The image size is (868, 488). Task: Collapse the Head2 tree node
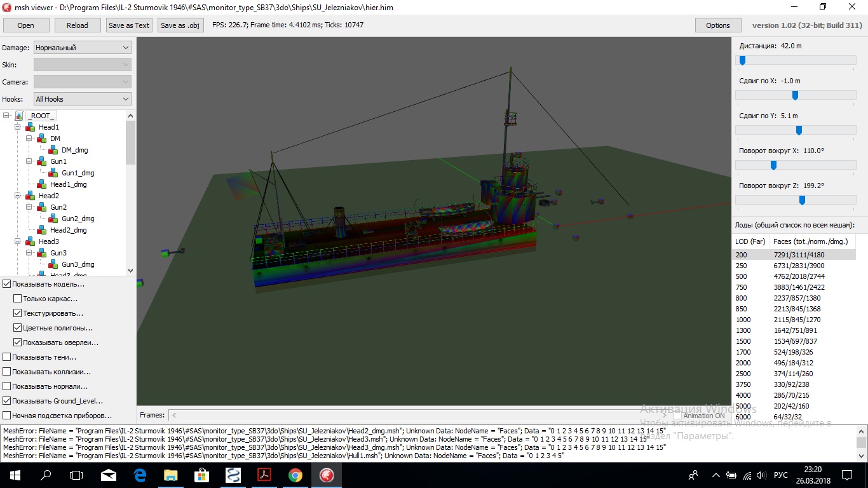click(18, 196)
